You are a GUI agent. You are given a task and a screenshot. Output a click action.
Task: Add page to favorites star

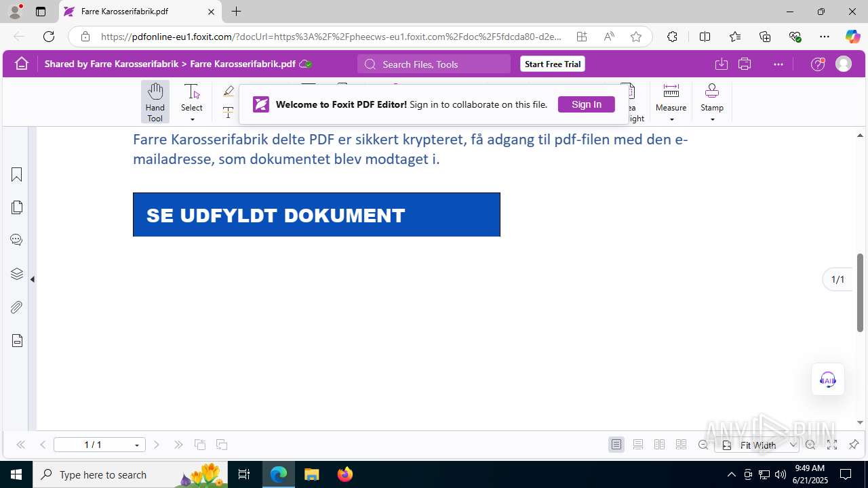(x=636, y=37)
